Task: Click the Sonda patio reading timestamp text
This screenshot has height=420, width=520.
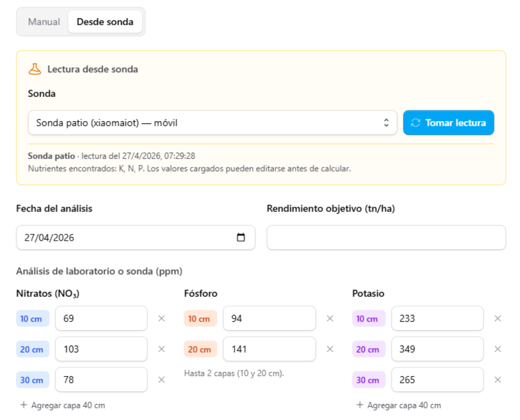Action: point(111,156)
